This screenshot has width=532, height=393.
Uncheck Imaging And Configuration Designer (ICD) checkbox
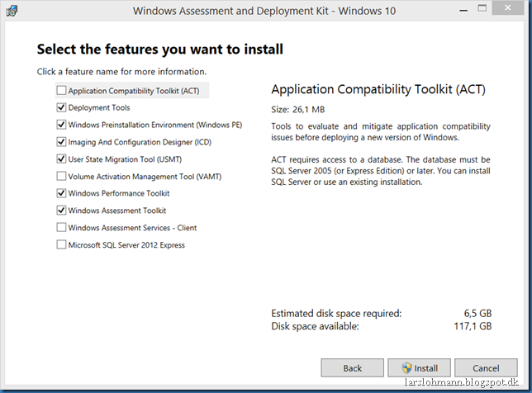coord(61,142)
